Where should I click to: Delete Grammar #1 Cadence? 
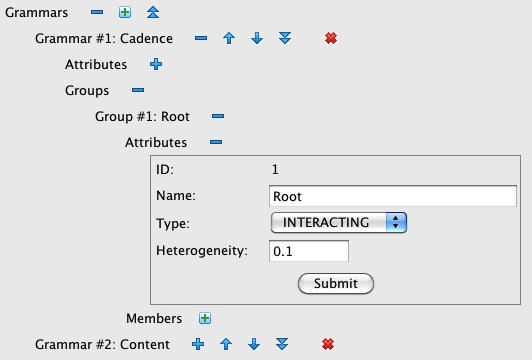[x=331, y=38]
